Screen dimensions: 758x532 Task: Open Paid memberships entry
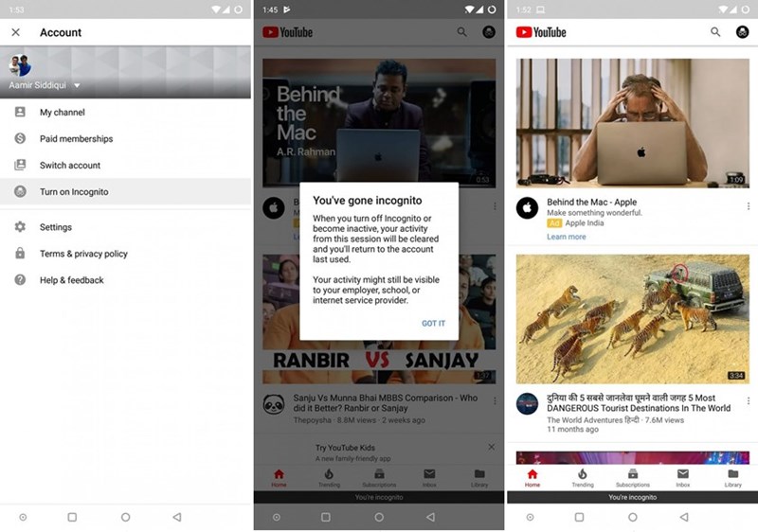click(x=125, y=138)
